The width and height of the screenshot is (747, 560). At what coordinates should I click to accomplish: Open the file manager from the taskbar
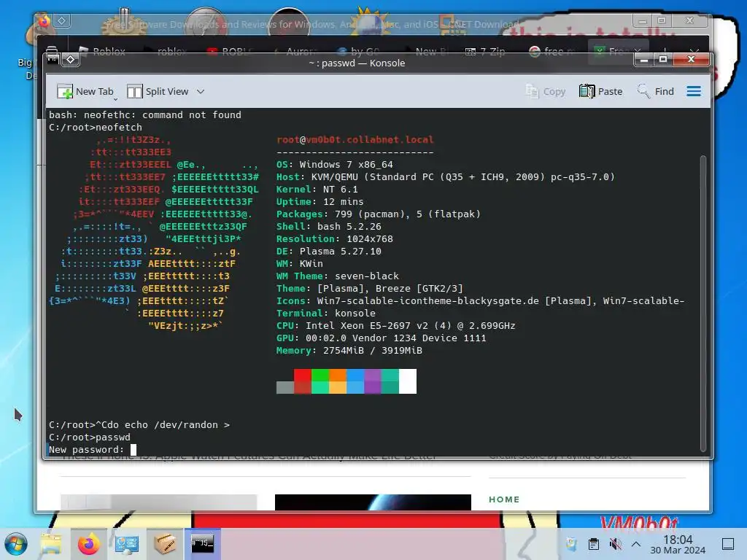point(51,544)
